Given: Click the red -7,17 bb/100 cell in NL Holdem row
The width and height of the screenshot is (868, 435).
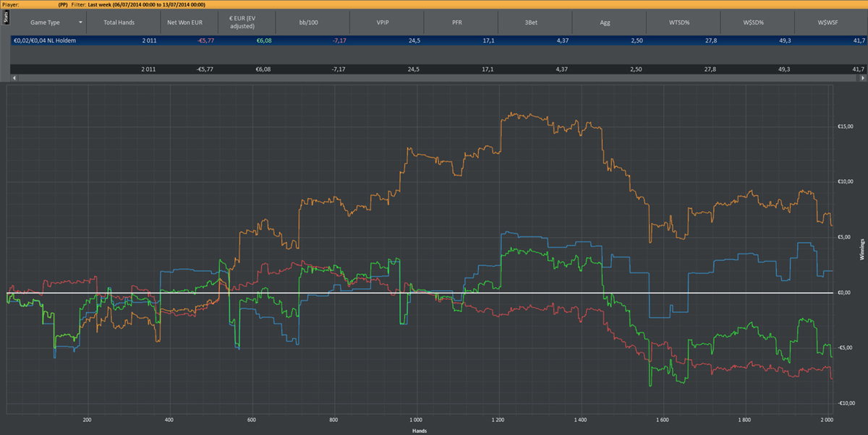Looking at the screenshot, I should point(338,41).
